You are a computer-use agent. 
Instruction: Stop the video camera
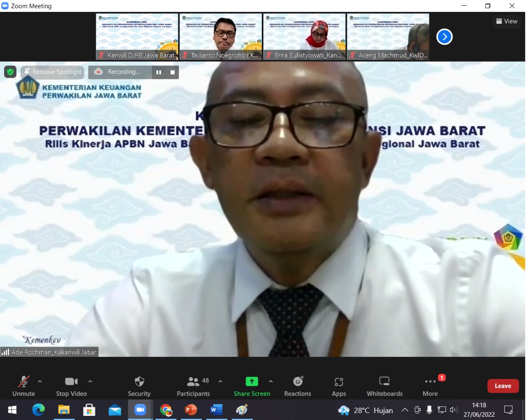[x=71, y=386]
